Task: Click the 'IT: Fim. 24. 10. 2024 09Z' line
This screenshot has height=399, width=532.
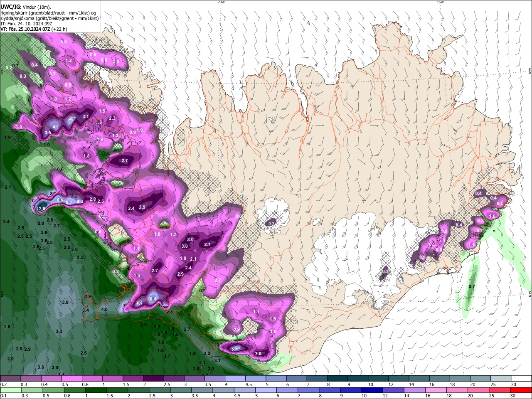Action: click(26, 24)
